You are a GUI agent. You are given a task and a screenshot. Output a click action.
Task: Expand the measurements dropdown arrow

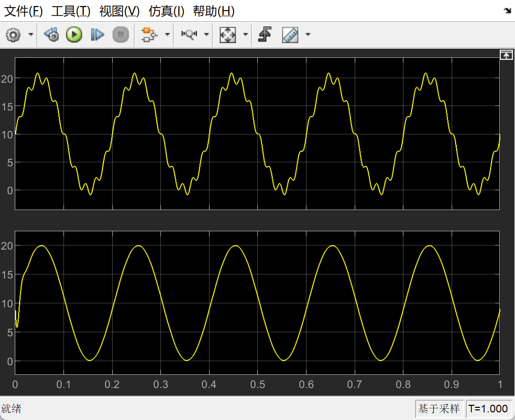[x=308, y=34]
